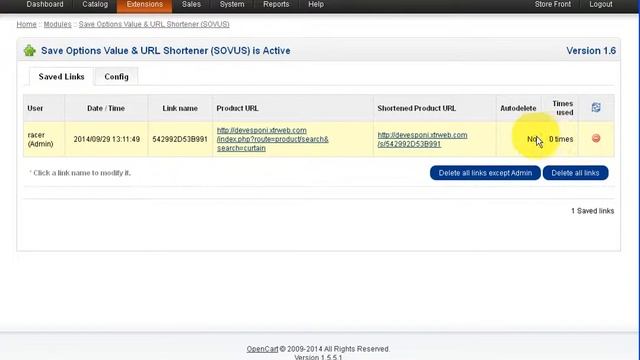The width and height of the screenshot is (640, 360).
Task: Click the Date / Time column header
Action: (x=106, y=108)
